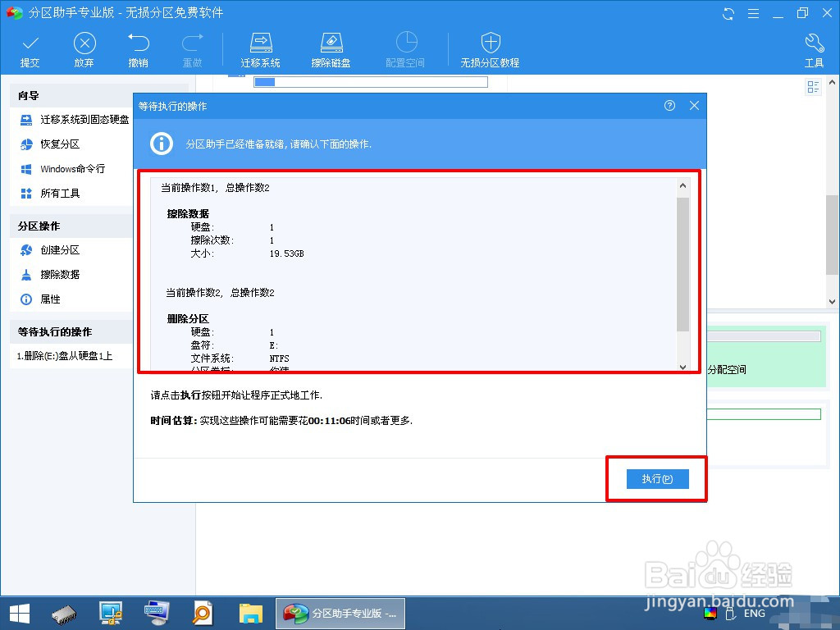Click the 重做 (redo) toolbar icon
This screenshot has height=630, width=840.
(192, 50)
